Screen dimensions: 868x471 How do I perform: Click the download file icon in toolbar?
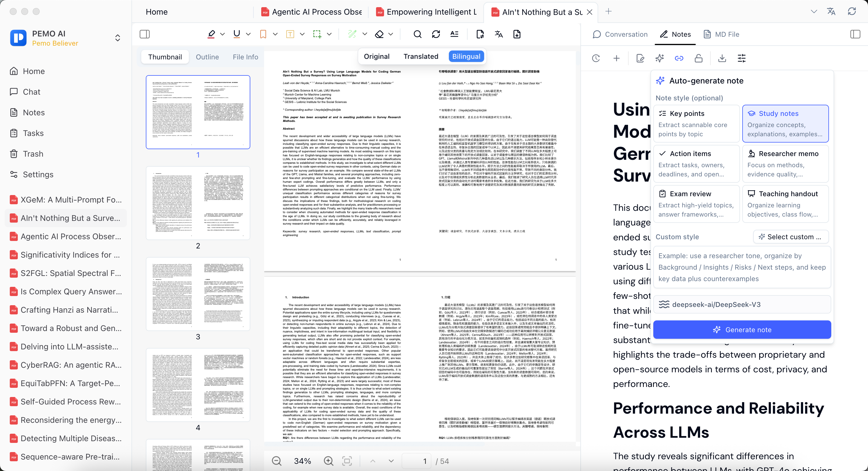coord(517,34)
